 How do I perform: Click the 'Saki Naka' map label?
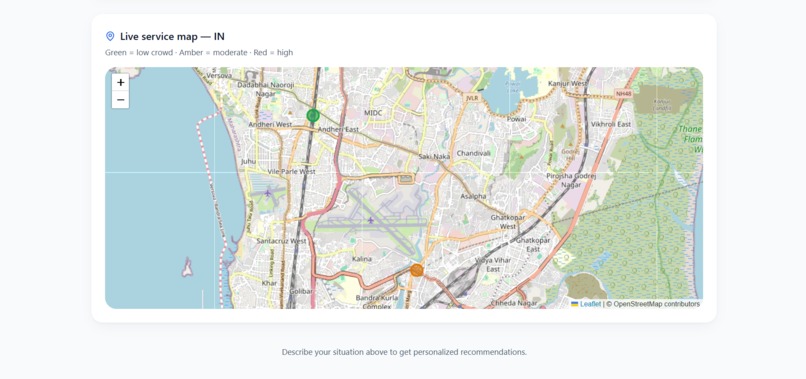(434, 156)
